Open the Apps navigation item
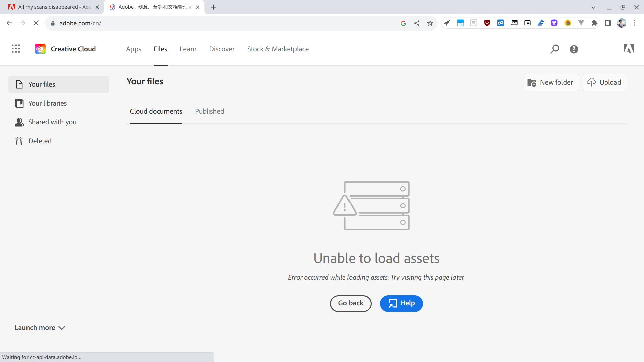Viewport: 644px width, 362px height. pos(133,49)
